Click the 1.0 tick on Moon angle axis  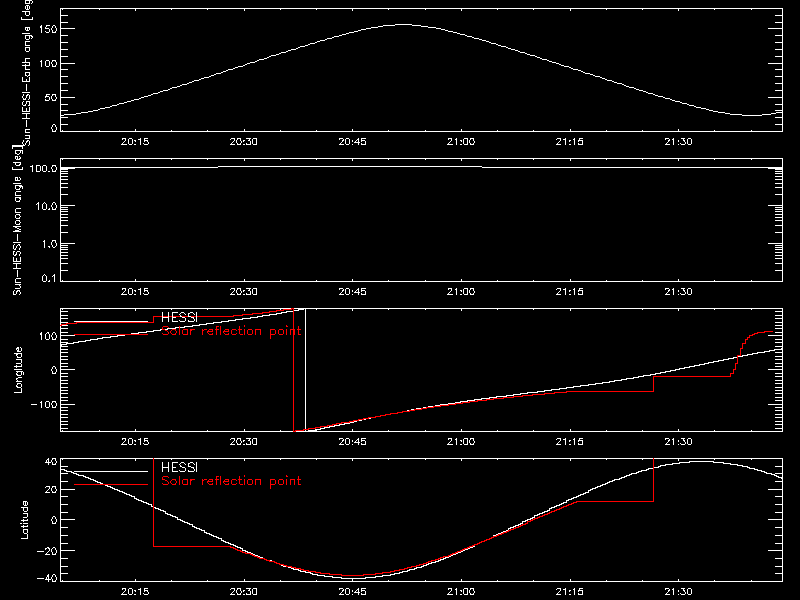(x=49, y=244)
